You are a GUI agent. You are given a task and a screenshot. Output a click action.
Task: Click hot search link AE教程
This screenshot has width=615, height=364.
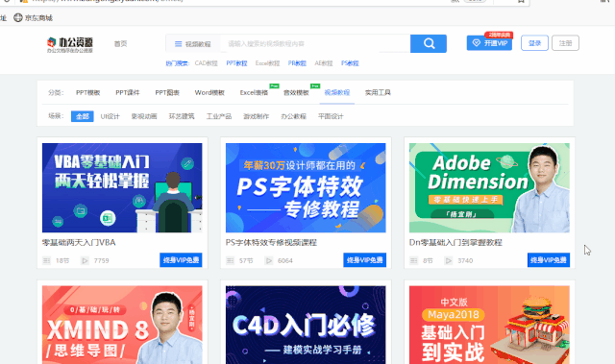coord(324,63)
